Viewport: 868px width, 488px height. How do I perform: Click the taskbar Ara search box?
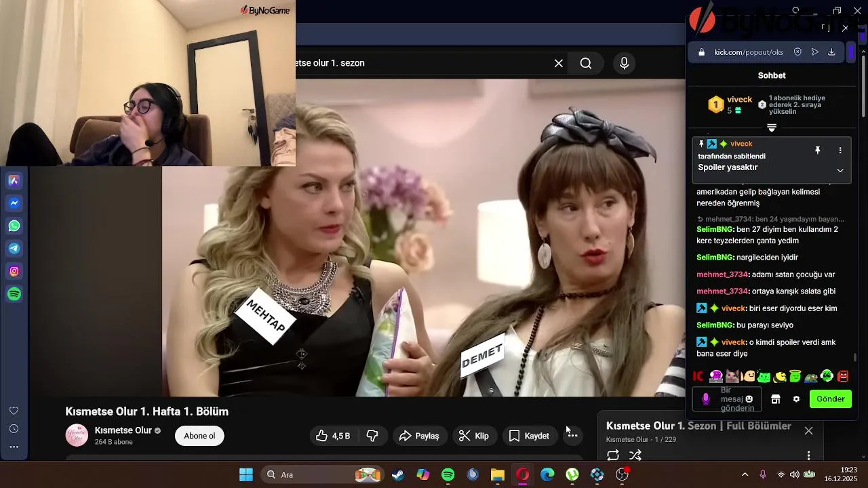(x=321, y=474)
